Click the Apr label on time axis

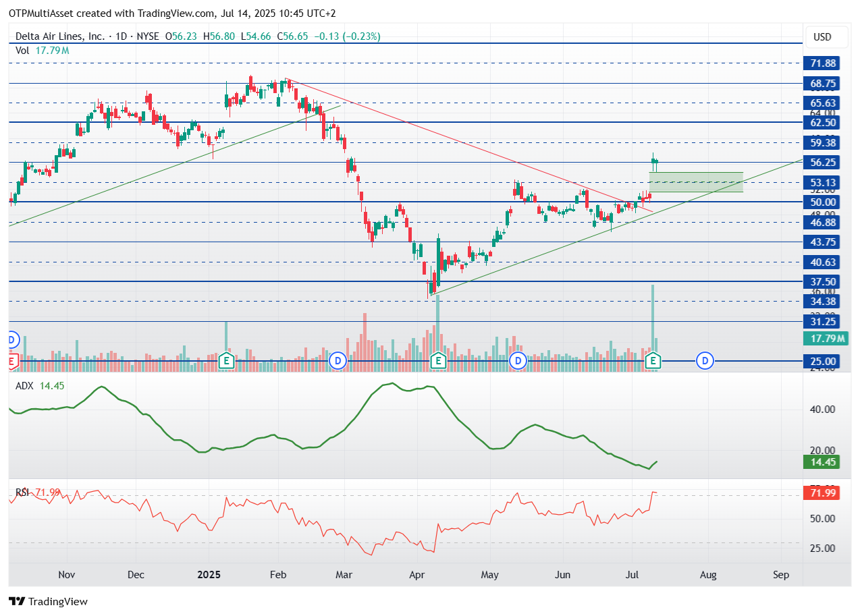417,575
